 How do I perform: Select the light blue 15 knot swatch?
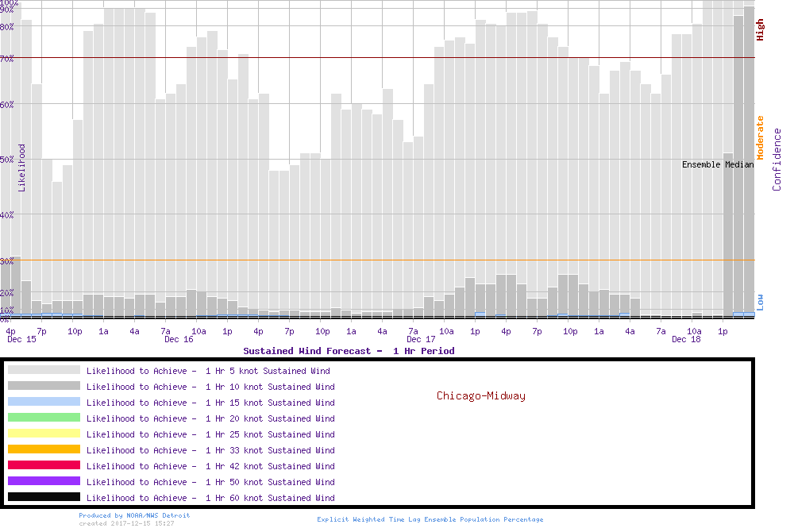44,402
